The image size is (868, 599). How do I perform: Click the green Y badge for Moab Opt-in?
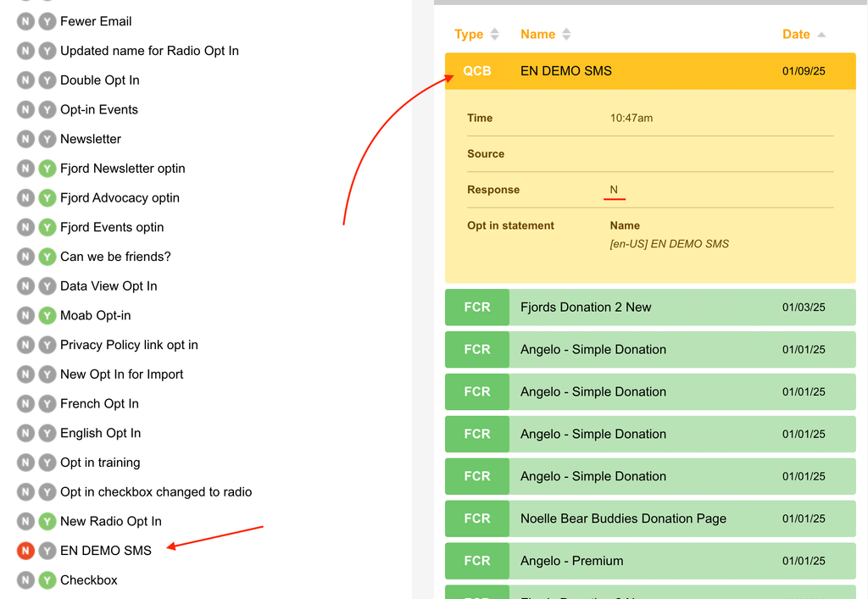[x=47, y=316]
